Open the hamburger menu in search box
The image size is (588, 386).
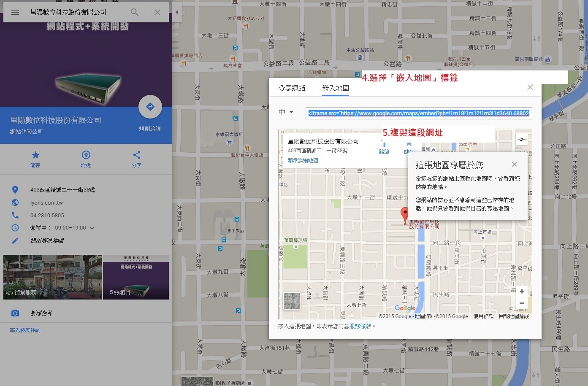[x=15, y=12]
